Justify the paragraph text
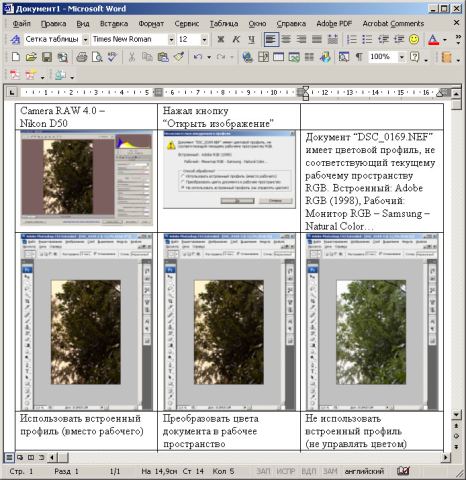Image resolution: width=466 pixels, height=480 pixels. click(x=317, y=39)
